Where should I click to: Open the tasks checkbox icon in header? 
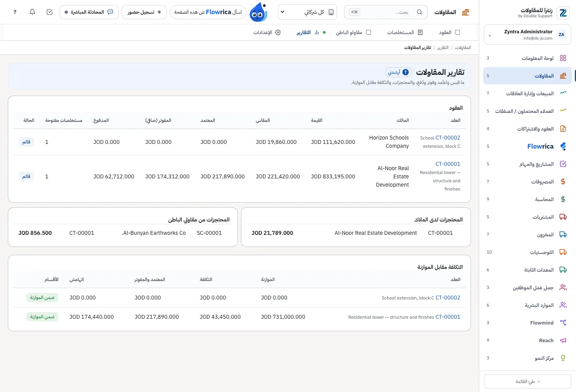coord(49,12)
